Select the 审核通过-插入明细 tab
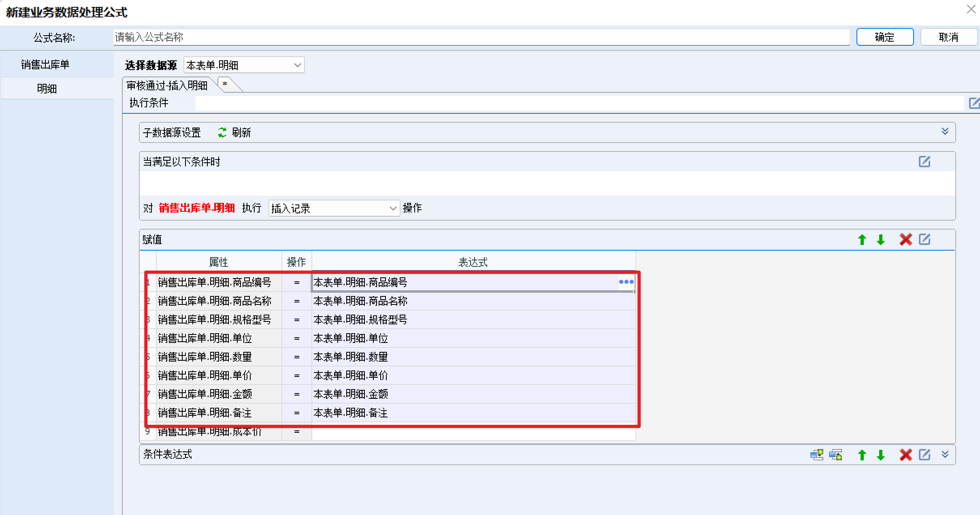Screen dimensions: 980x515 (x=167, y=85)
